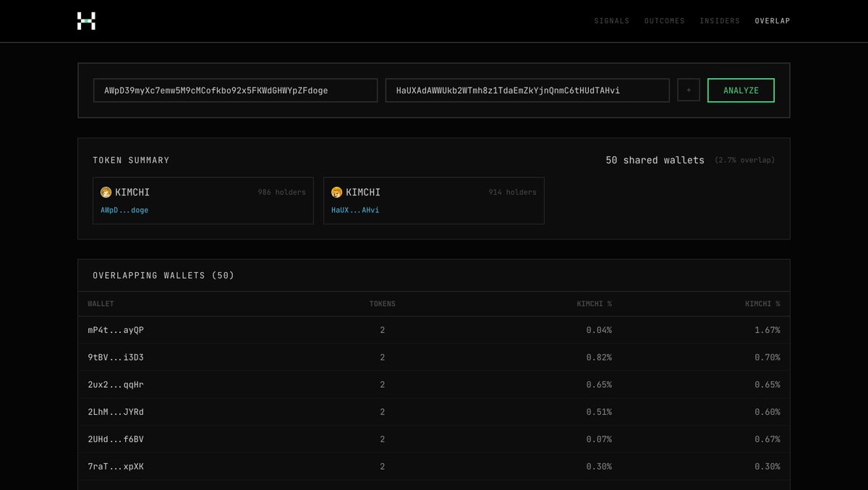
Task: Click wallet 7raT...xpXK
Action: 116,467
